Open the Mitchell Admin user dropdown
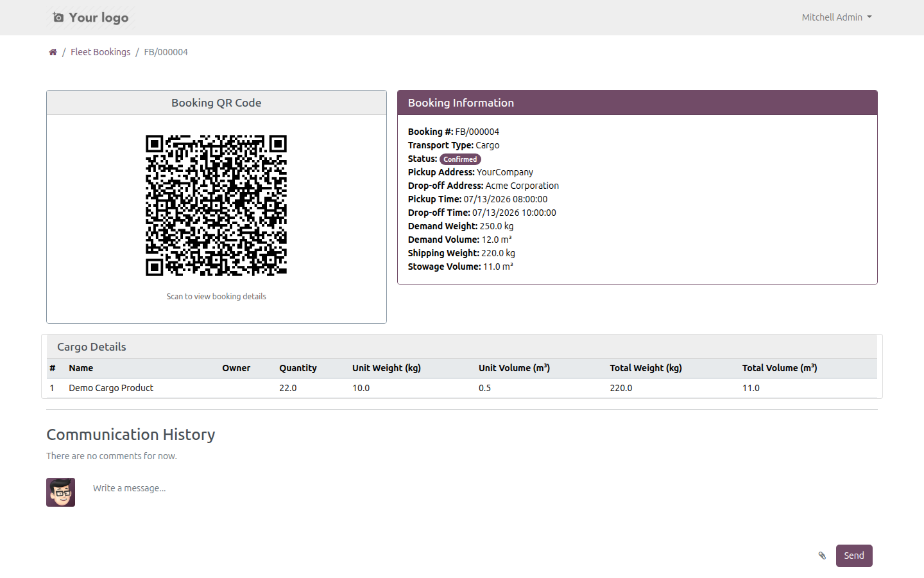Image resolution: width=924 pixels, height=578 pixels. tap(837, 17)
